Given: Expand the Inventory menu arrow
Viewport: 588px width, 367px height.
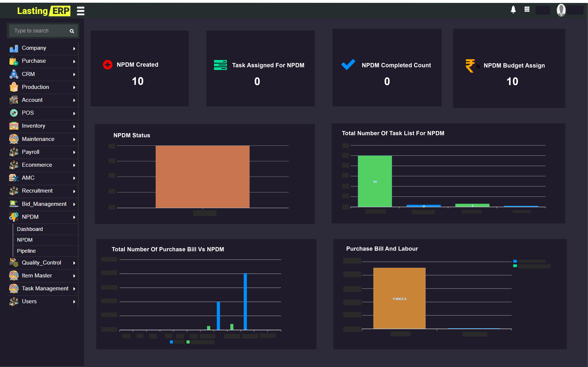Looking at the screenshot, I should 74,127.
